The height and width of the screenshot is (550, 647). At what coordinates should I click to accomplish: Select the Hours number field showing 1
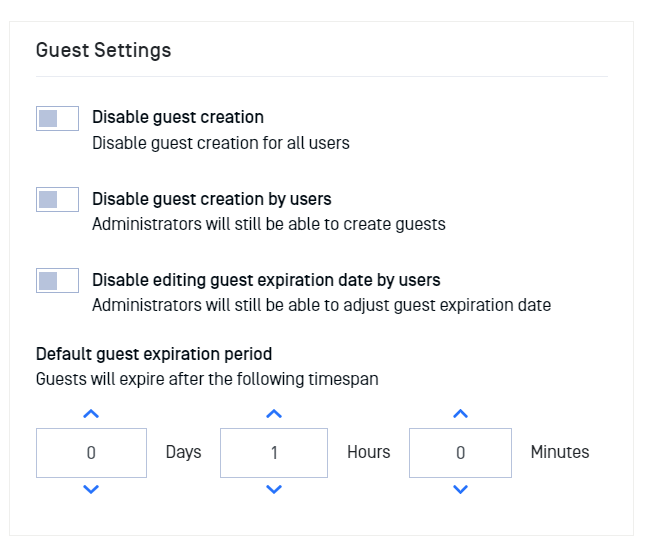coord(274,453)
